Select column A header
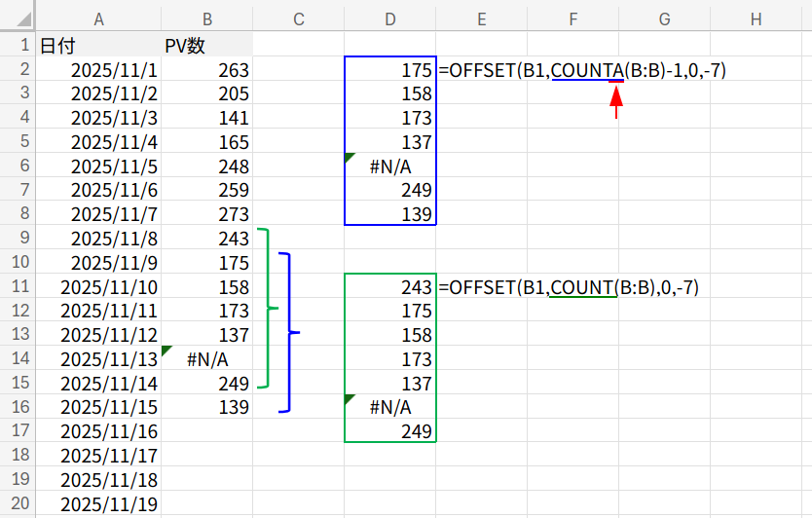Image resolution: width=812 pixels, height=518 pixels. pos(98,17)
